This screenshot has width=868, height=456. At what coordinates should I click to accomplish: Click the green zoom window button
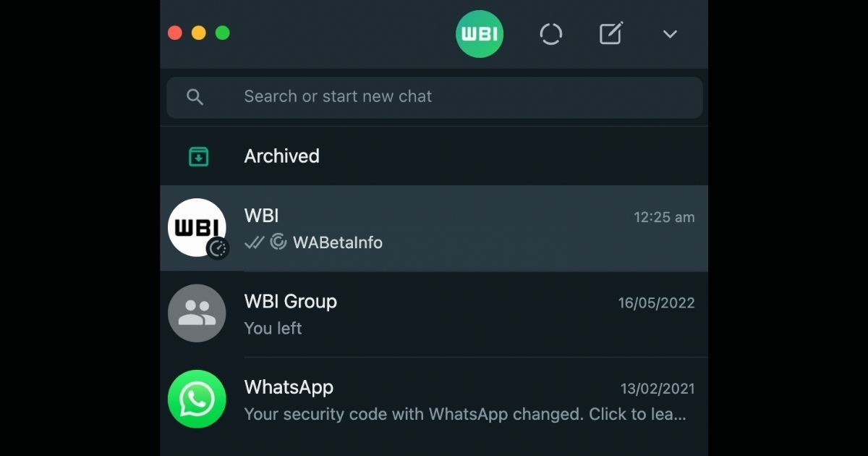click(x=223, y=33)
